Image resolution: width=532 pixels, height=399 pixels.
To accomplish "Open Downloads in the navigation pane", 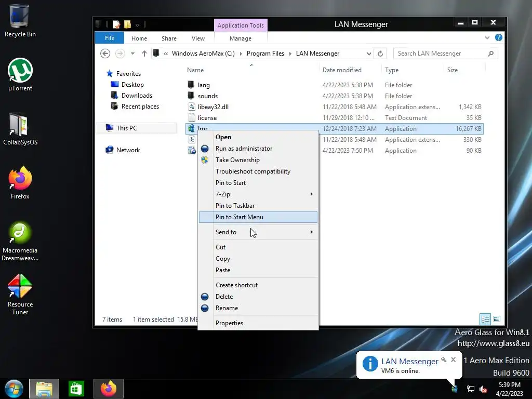I will click(131, 96).
